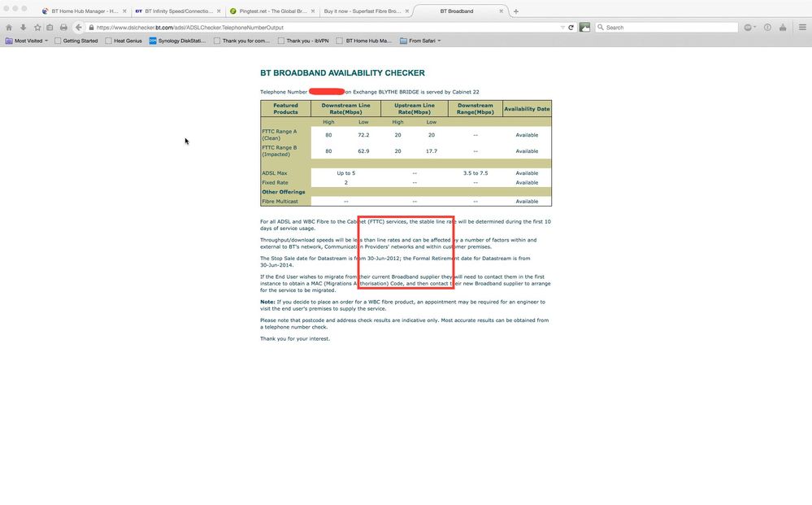This screenshot has height=505, width=812.
Task: Click the 3.5 to 7.5 downstream range
Action: click(475, 173)
